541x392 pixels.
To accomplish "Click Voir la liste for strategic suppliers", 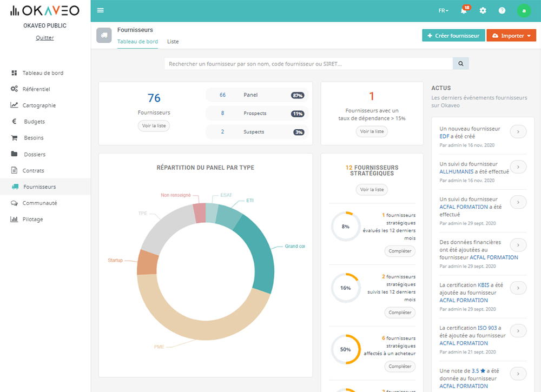I will [x=372, y=189].
